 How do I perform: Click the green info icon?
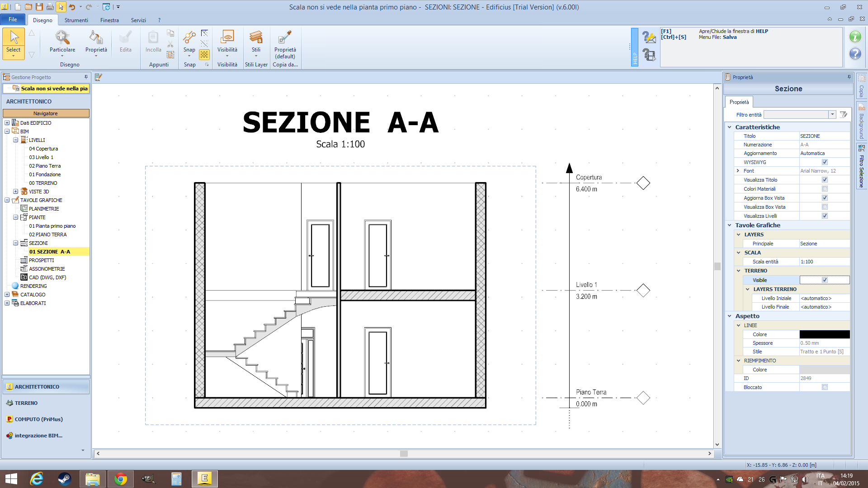click(x=855, y=37)
